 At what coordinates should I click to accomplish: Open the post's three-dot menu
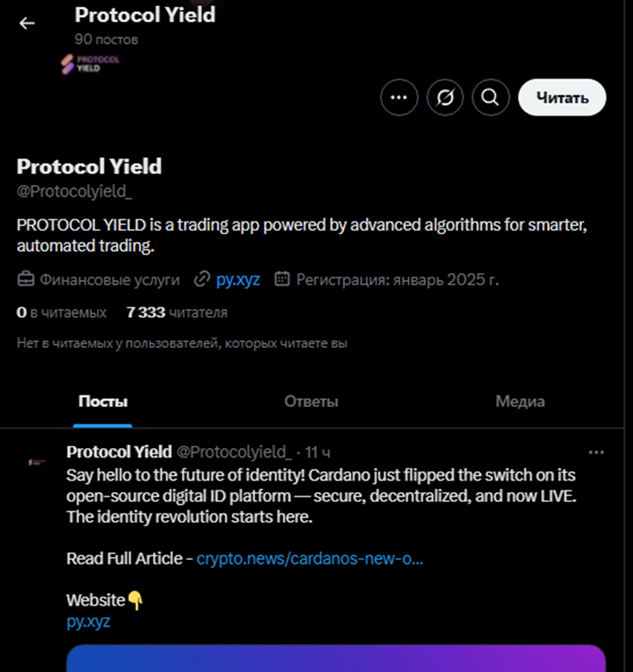(x=596, y=452)
